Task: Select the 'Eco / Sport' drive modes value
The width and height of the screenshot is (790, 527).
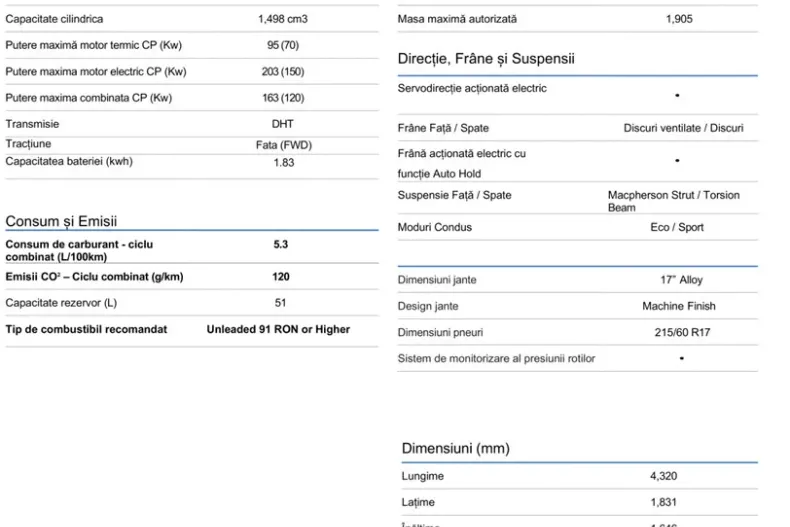Action: pyautogui.click(x=677, y=227)
